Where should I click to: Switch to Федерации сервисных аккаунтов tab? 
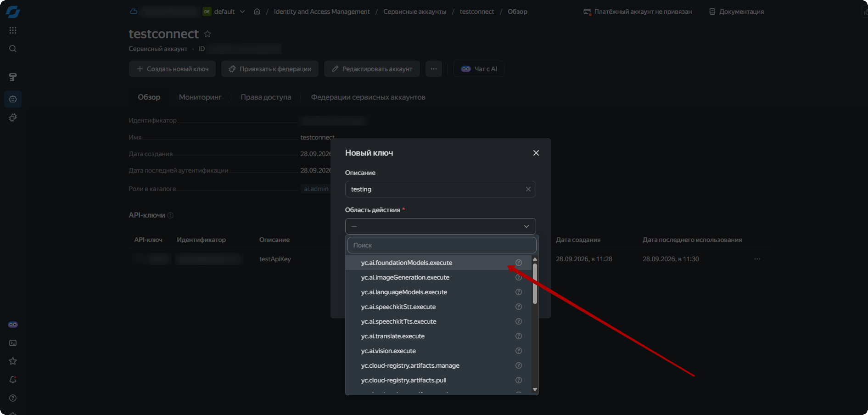[368, 97]
